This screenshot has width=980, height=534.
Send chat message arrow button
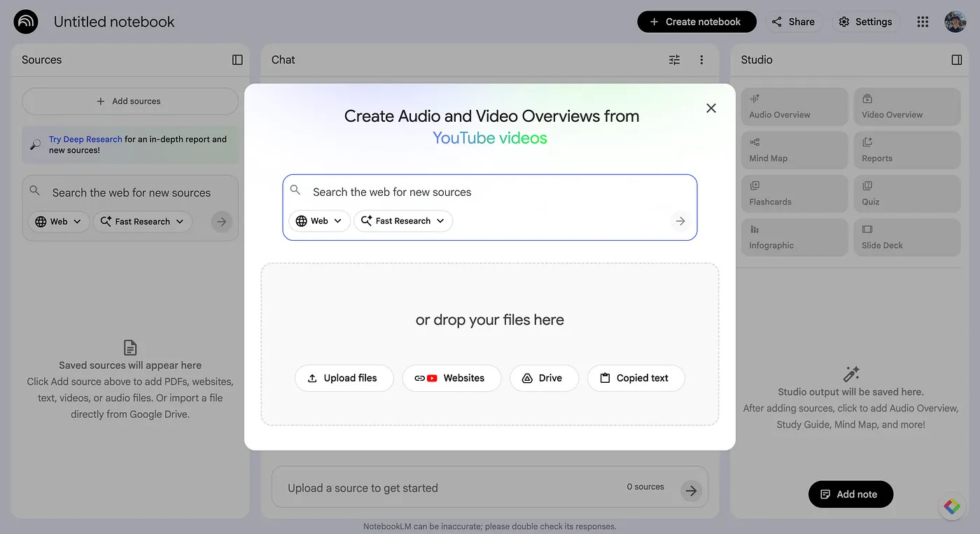[x=691, y=491]
